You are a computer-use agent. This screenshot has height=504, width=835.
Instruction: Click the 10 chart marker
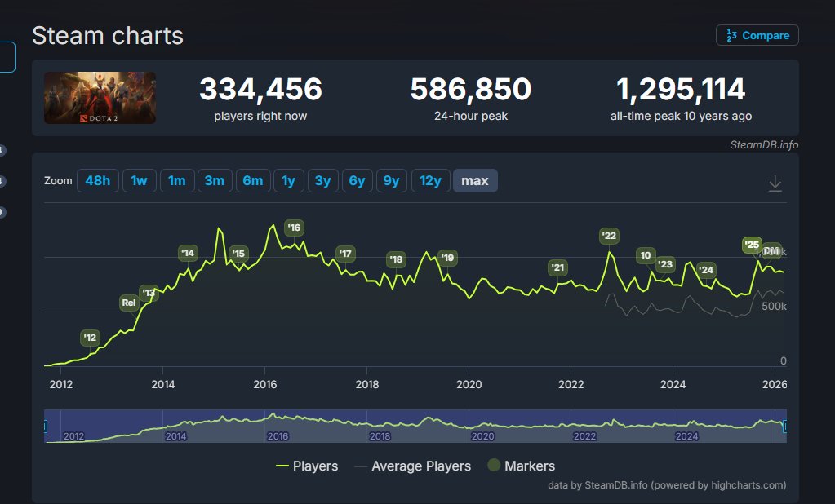point(646,255)
